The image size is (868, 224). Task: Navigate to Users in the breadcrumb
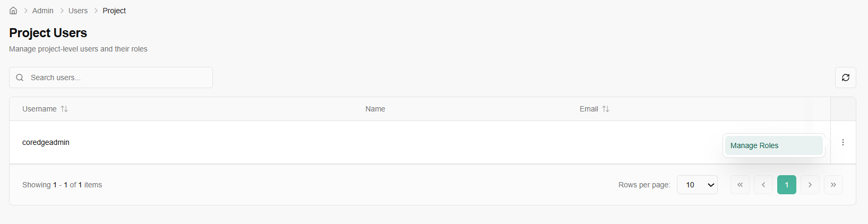coord(78,11)
